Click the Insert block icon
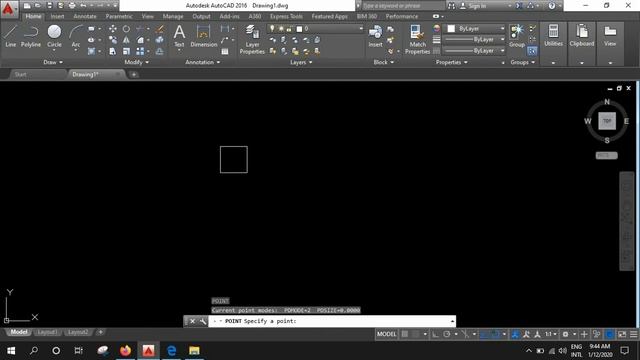640x360 pixels. tap(375, 36)
